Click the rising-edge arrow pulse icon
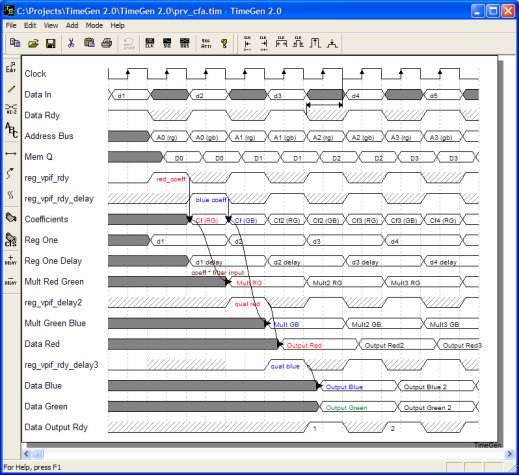 315,43
